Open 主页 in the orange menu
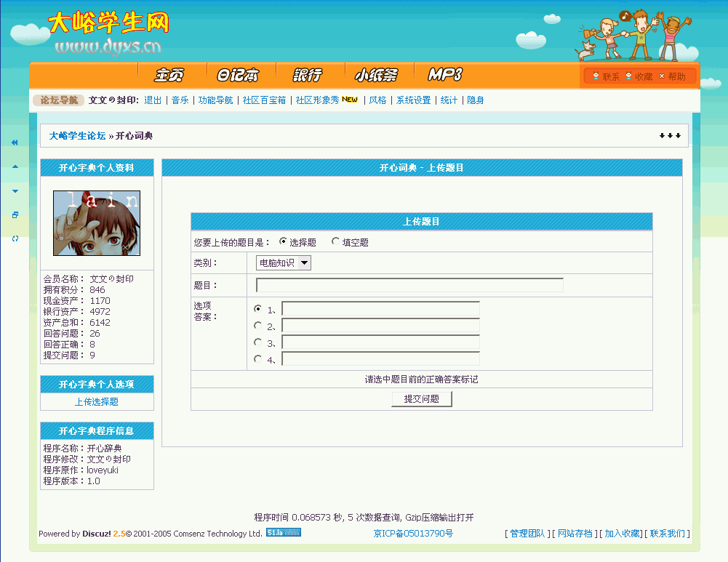The height and width of the screenshot is (562, 728). [169, 75]
